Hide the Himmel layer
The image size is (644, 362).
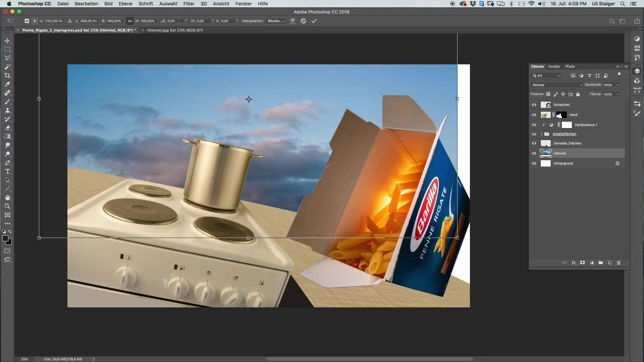tap(534, 153)
